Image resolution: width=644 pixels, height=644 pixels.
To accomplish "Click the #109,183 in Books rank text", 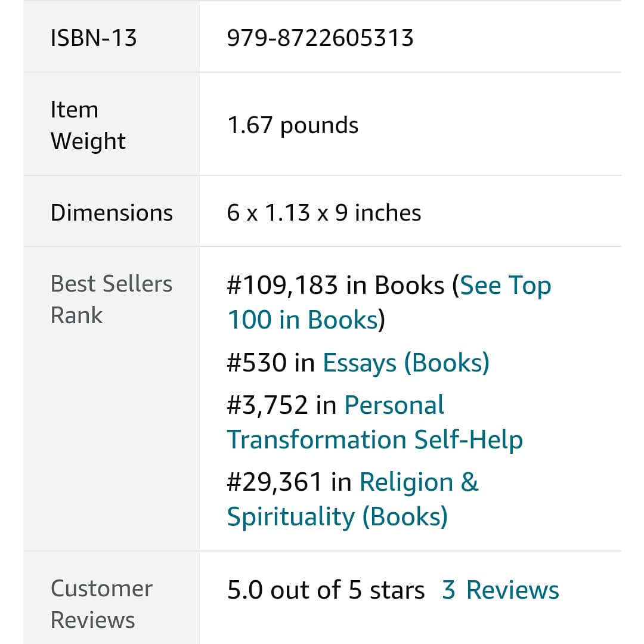I will point(336,286).
